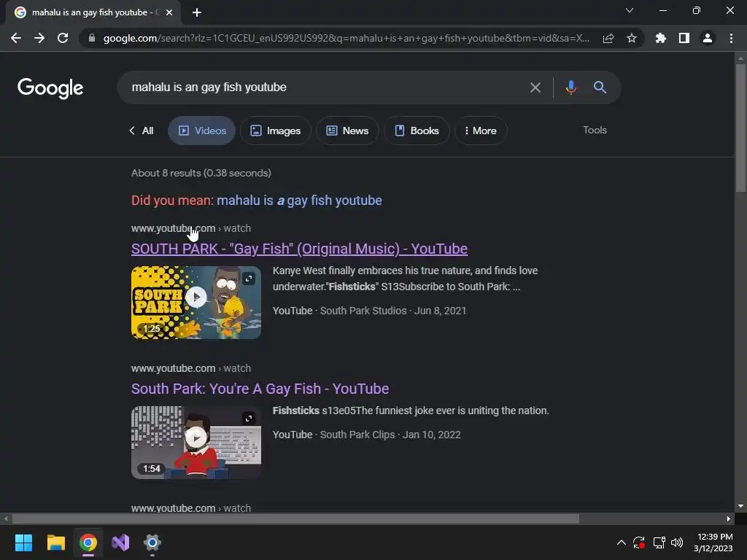Open the Chrome profile menu
747x560 pixels.
click(x=708, y=38)
